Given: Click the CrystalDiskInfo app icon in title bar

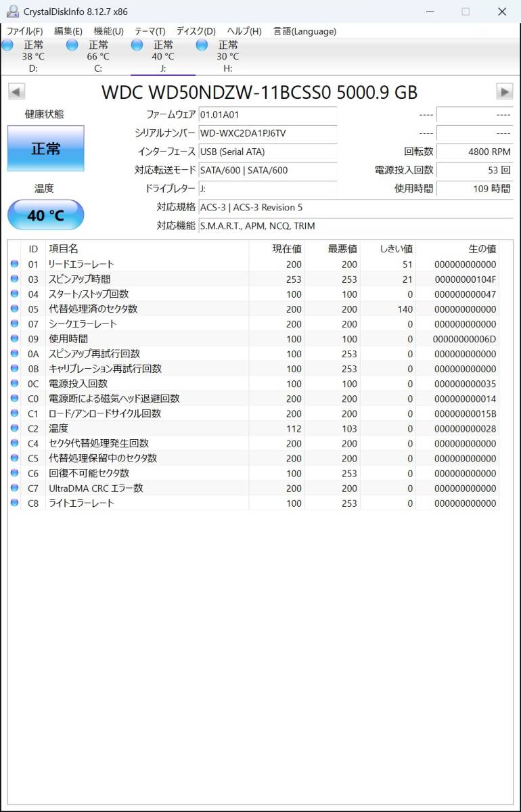Looking at the screenshot, I should pyautogui.click(x=13, y=12).
